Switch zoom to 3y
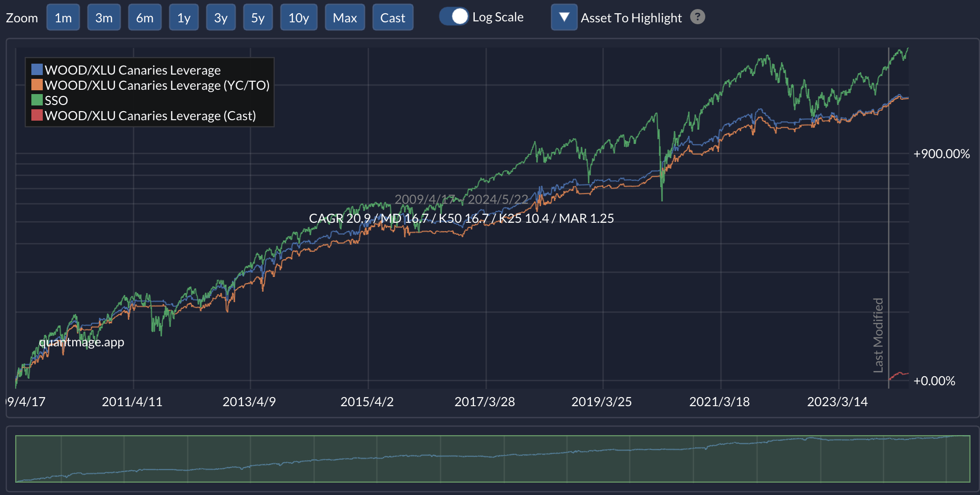This screenshot has width=980, height=495. (x=221, y=17)
